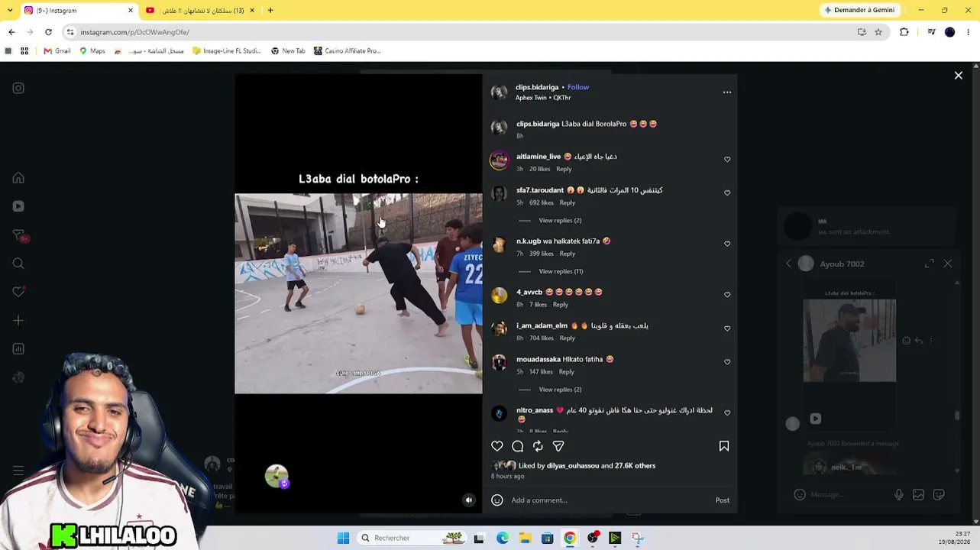Image resolution: width=980 pixels, height=550 pixels.
Task: Close the Instagram post overlay
Action: point(959,76)
